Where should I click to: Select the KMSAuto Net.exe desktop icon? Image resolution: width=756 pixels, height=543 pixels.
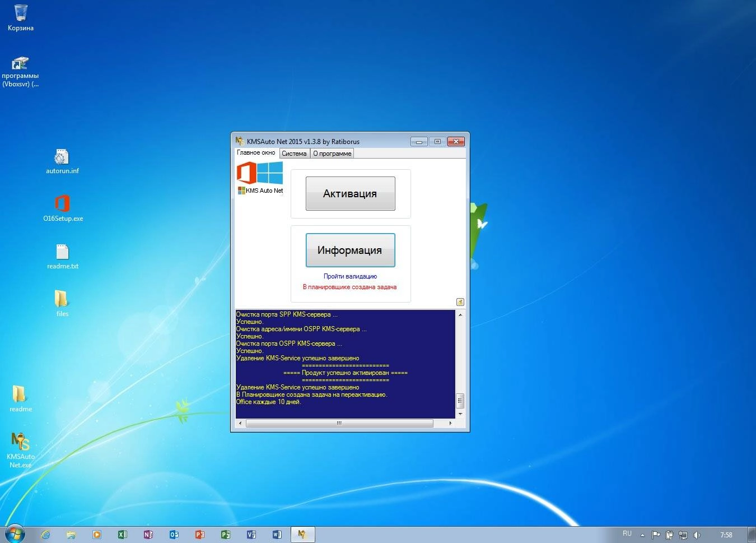point(20,450)
